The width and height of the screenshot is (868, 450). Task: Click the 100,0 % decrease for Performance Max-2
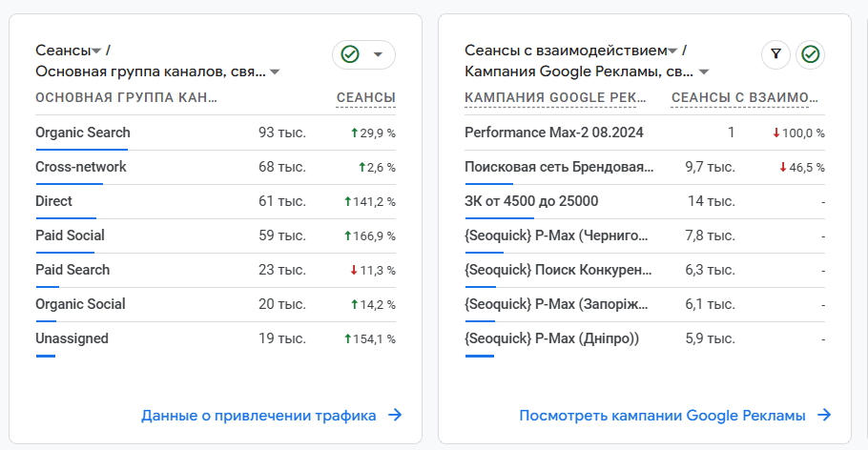pyautogui.click(x=798, y=133)
